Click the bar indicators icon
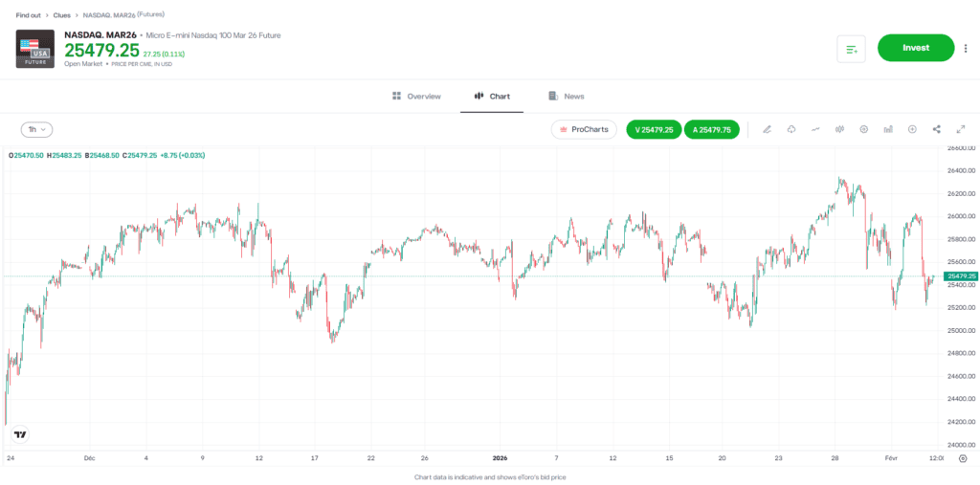The width and height of the screenshot is (980, 485). click(x=888, y=129)
